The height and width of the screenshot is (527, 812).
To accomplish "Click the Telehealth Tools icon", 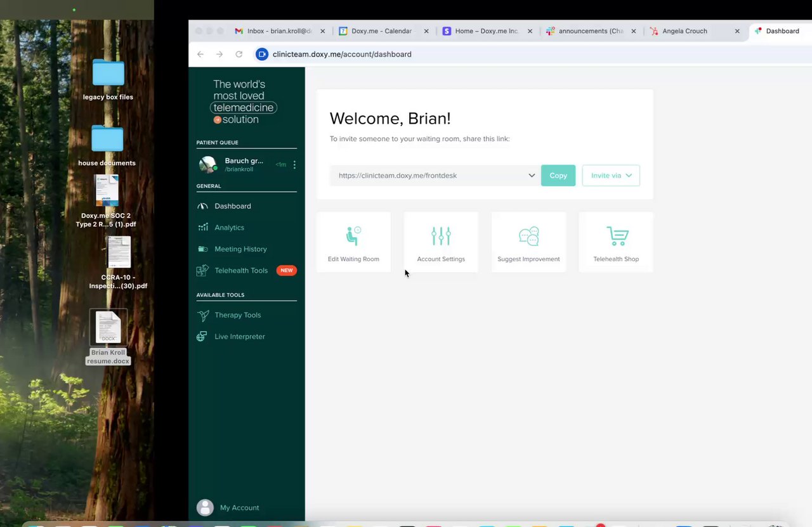I will pos(202,270).
